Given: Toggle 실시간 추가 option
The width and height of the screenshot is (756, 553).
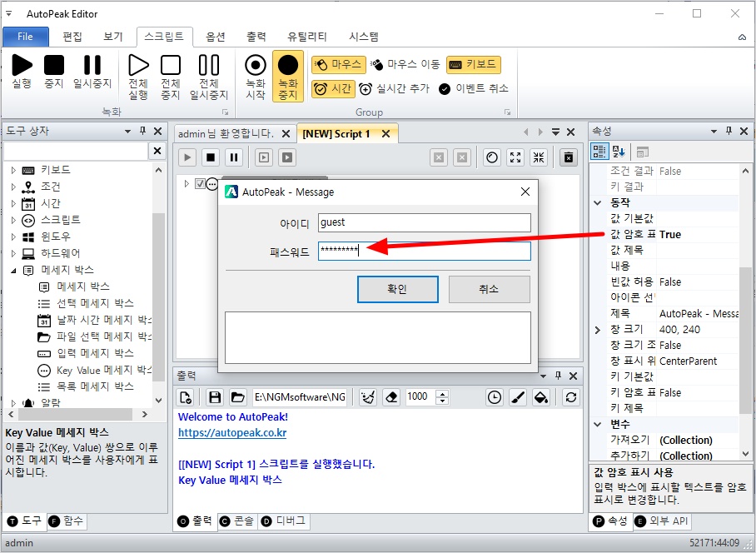Looking at the screenshot, I should [394, 89].
